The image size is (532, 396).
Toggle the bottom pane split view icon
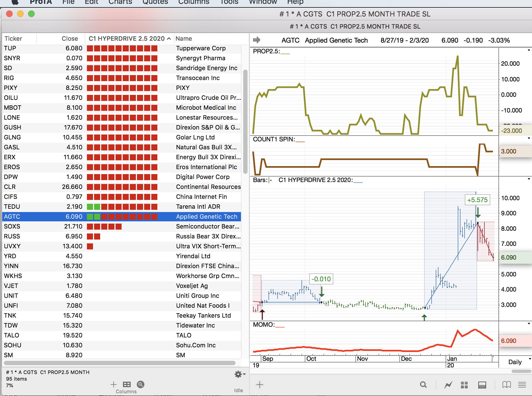coord(482,385)
